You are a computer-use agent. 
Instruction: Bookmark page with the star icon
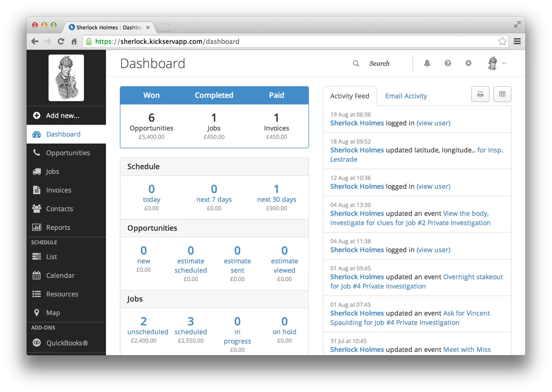(502, 41)
